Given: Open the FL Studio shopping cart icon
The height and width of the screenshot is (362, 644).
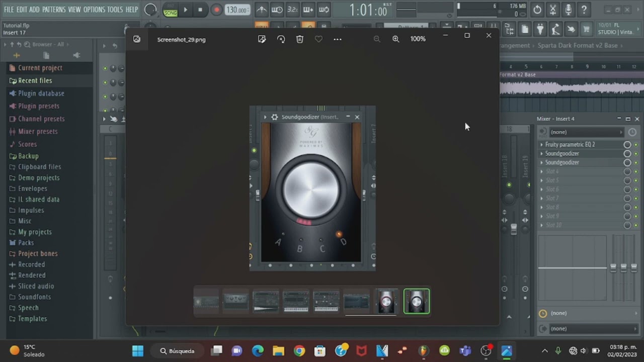Looking at the screenshot, I should 586,30.
